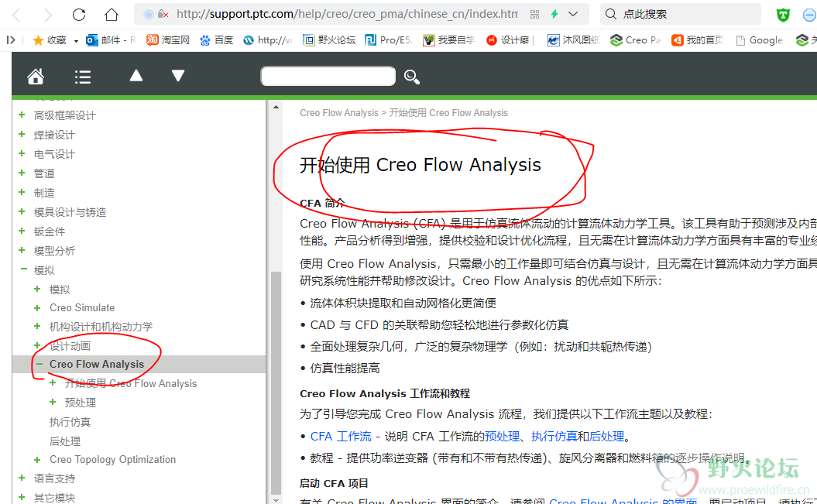Select 设计动画 tree item

(x=70, y=346)
